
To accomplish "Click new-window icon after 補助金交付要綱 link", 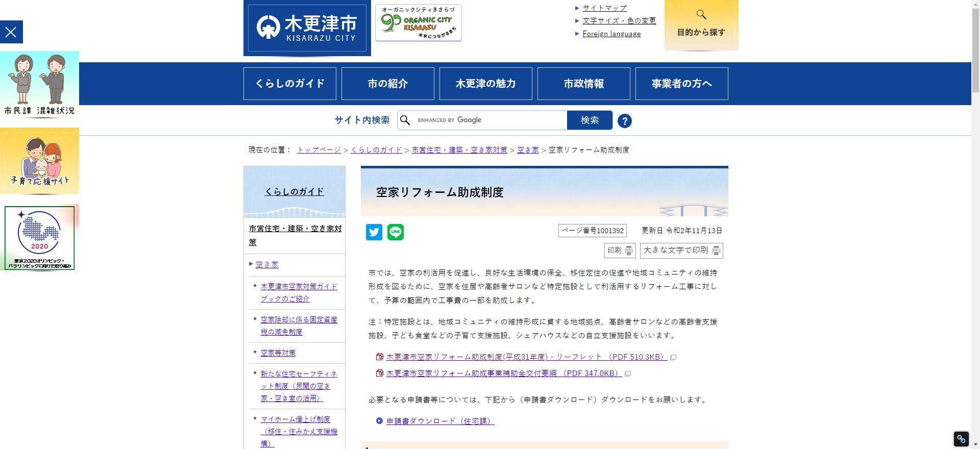I will tap(628, 374).
